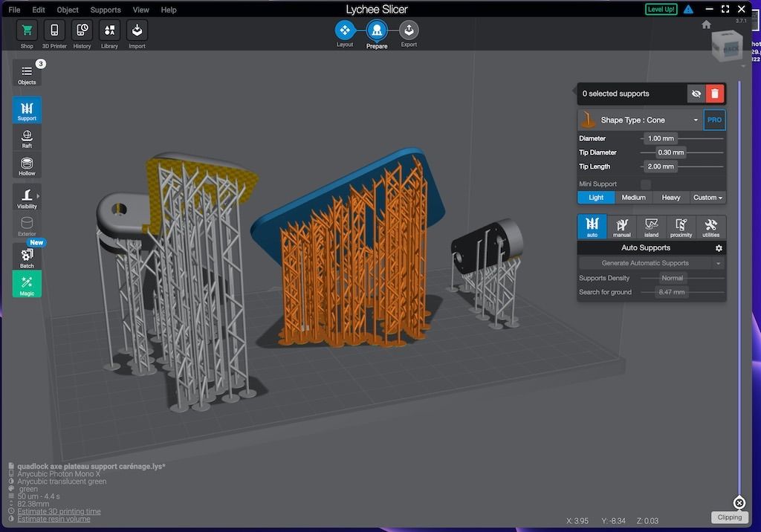Select the Light support preset
The height and width of the screenshot is (532, 761).
click(596, 198)
